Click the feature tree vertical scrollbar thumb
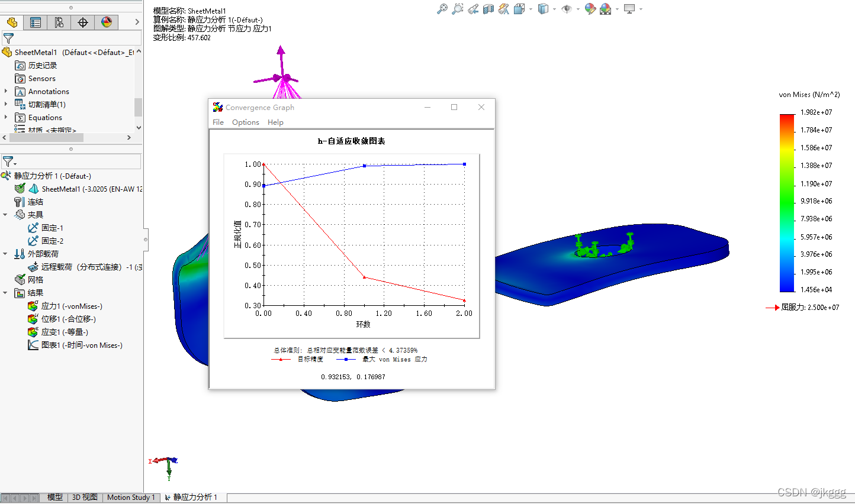The width and height of the screenshot is (855, 504). pyautogui.click(x=138, y=107)
